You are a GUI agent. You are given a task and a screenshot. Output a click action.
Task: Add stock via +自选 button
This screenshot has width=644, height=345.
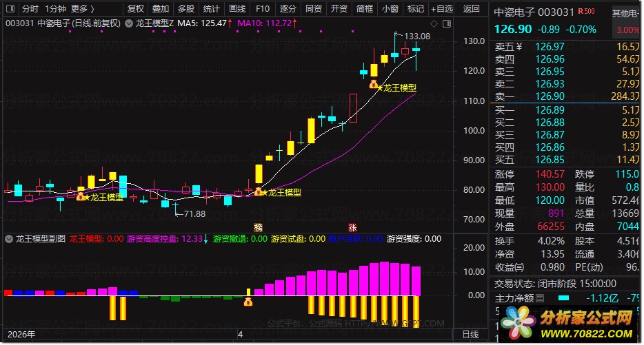[x=441, y=9]
